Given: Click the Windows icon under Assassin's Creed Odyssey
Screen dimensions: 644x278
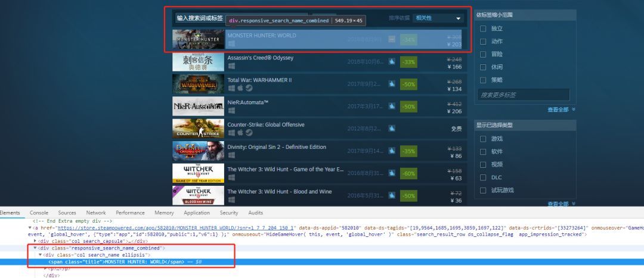Looking at the screenshot, I should point(231,65).
